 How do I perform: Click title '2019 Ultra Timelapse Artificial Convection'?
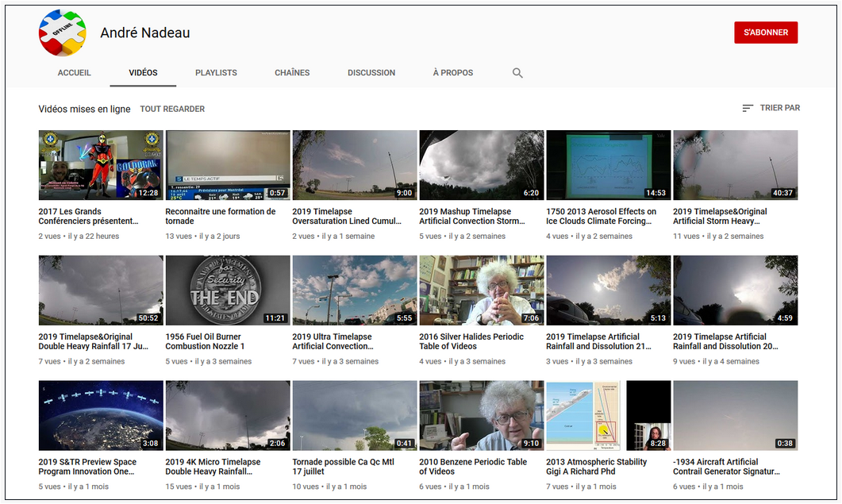click(333, 341)
